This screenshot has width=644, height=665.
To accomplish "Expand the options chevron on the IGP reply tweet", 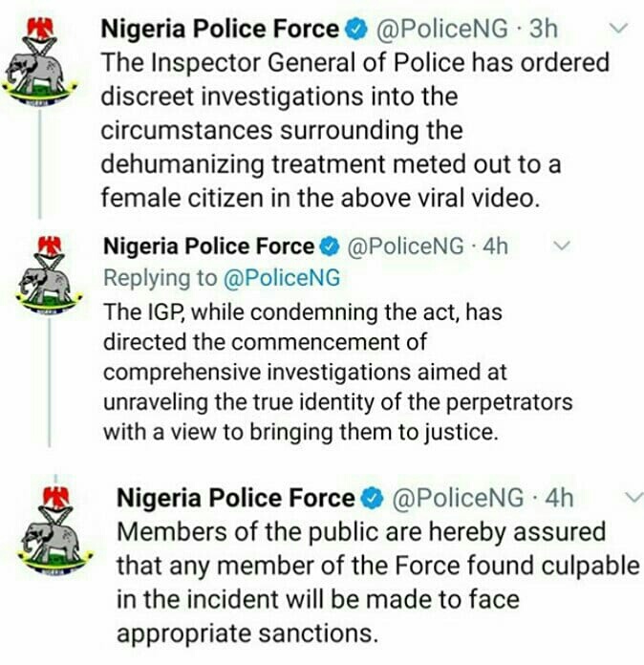I will [564, 247].
